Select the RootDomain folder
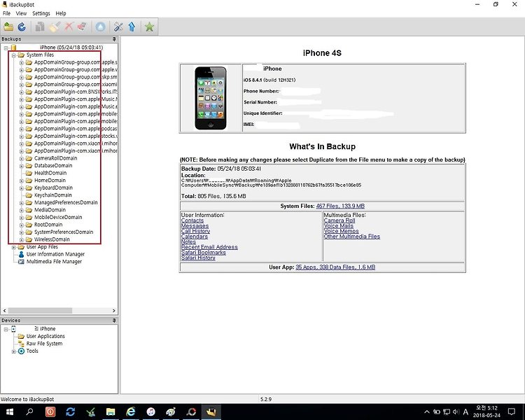525x420 pixels. coord(48,225)
